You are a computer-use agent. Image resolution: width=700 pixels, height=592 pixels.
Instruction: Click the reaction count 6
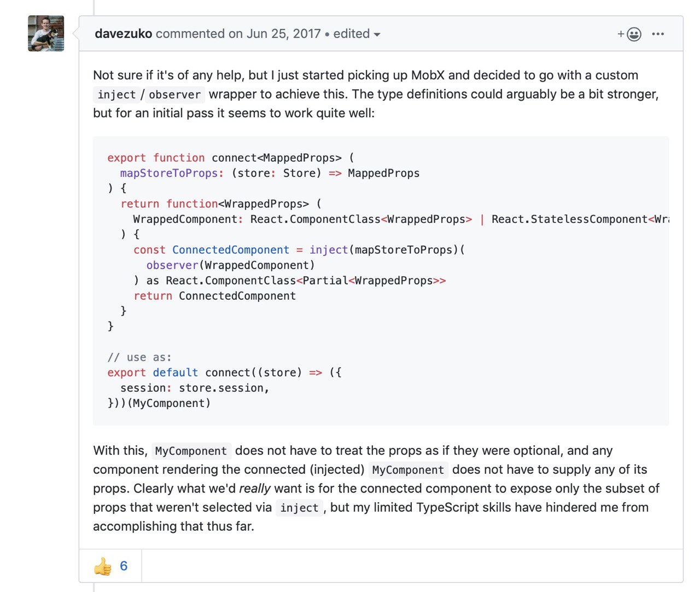[124, 566]
